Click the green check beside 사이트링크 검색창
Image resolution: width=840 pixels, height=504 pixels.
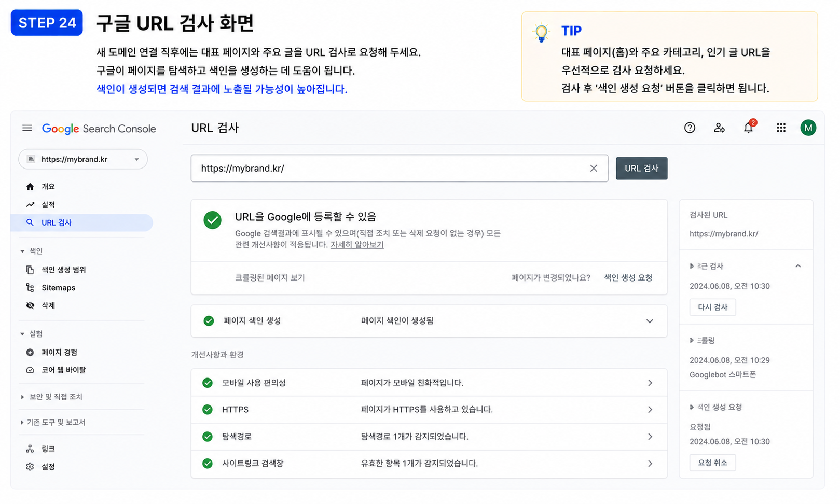(208, 464)
